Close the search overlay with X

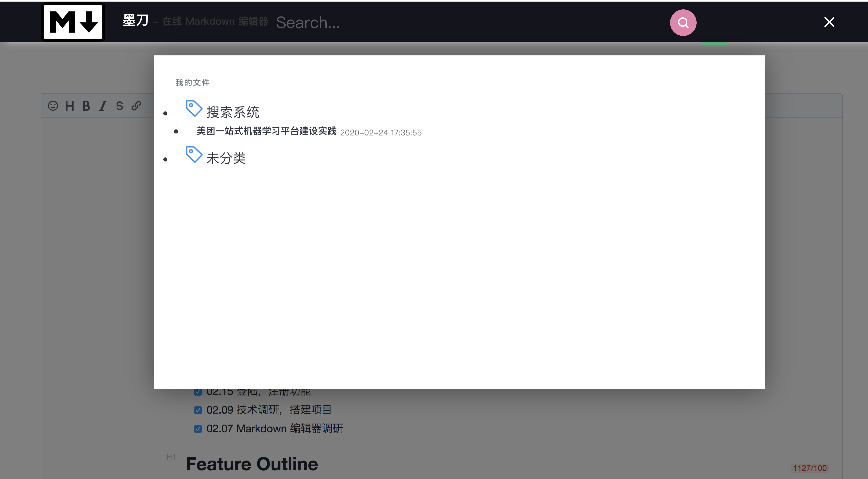point(829,22)
